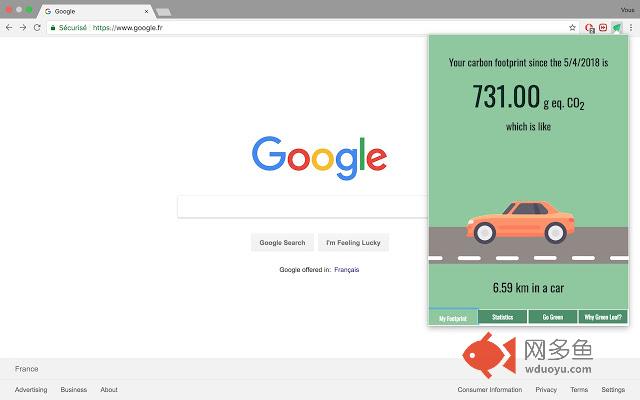Viewport: 640px width, 400px height.
Task: Open the Advertising footer link
Action: [x=31, y=390]
